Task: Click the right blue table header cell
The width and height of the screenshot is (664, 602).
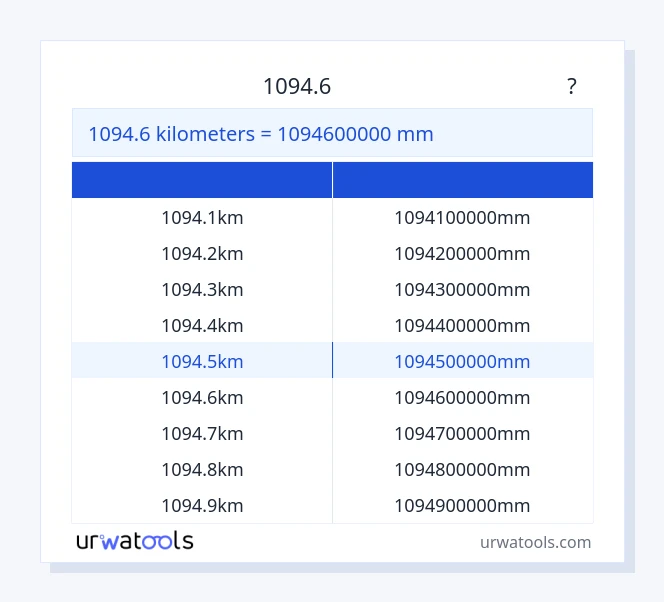Action: point(463,180)
